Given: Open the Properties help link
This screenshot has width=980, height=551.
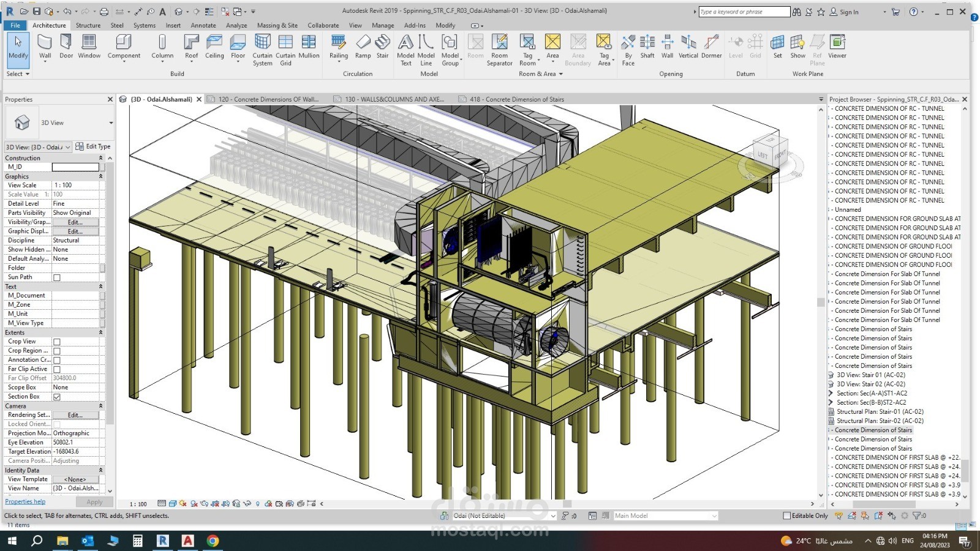Looking at the screenshot, I should tap(25, 501).
